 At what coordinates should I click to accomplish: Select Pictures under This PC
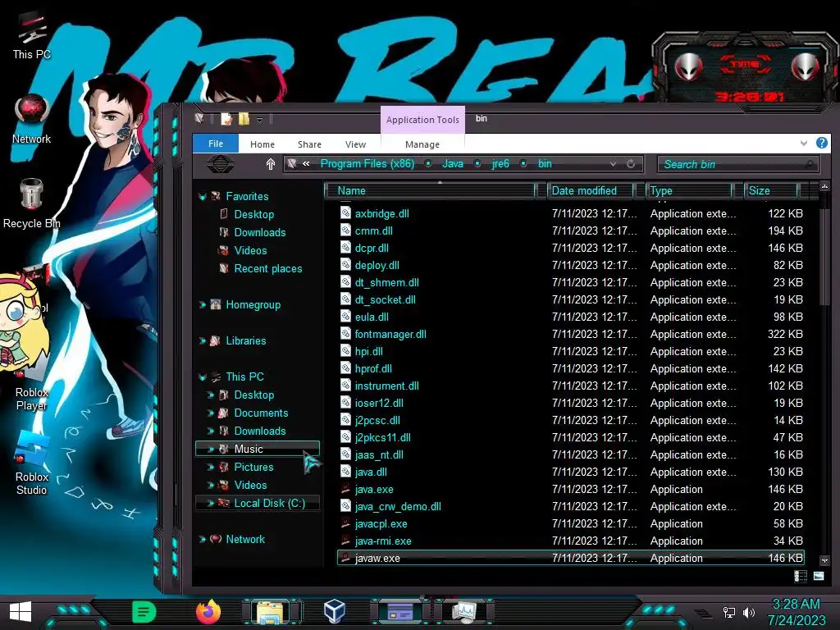click(253, 467)
